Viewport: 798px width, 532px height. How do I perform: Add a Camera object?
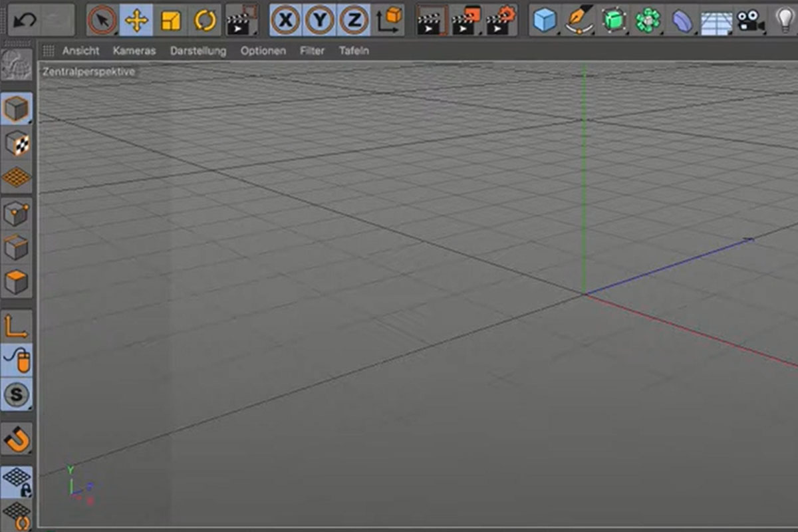751,21
